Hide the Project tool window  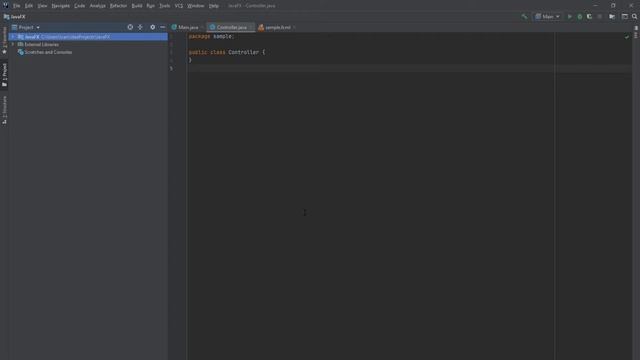click(x=162, y=27)
